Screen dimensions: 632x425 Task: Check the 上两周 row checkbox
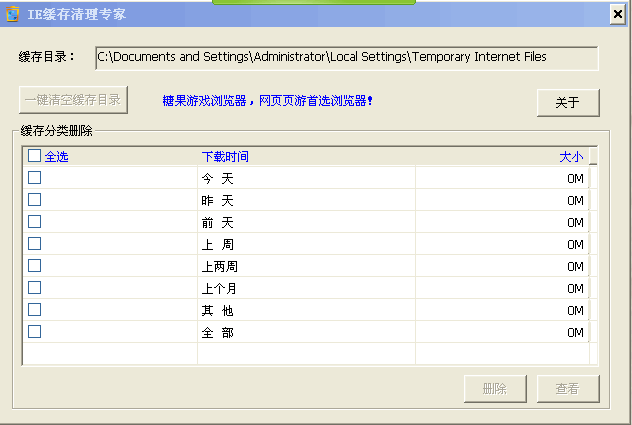35,266
